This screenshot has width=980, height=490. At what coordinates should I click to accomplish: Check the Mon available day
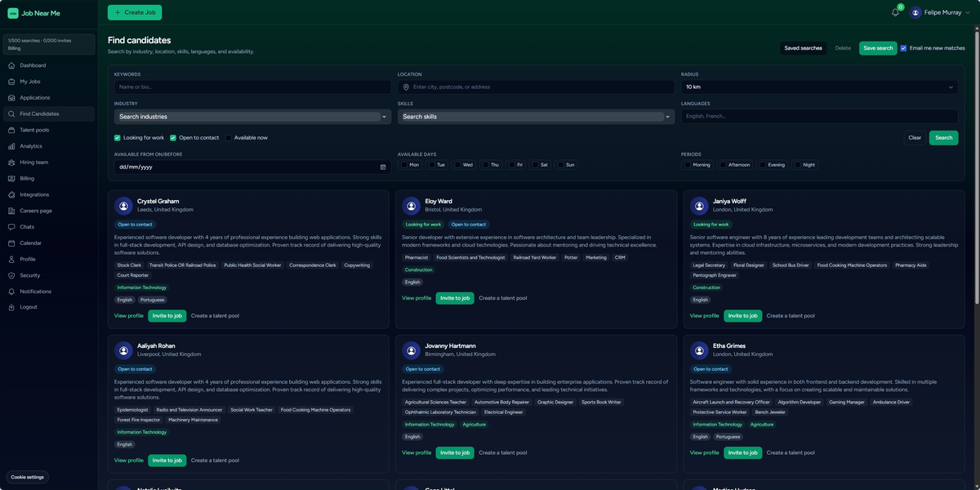click(x=404, y=165)
